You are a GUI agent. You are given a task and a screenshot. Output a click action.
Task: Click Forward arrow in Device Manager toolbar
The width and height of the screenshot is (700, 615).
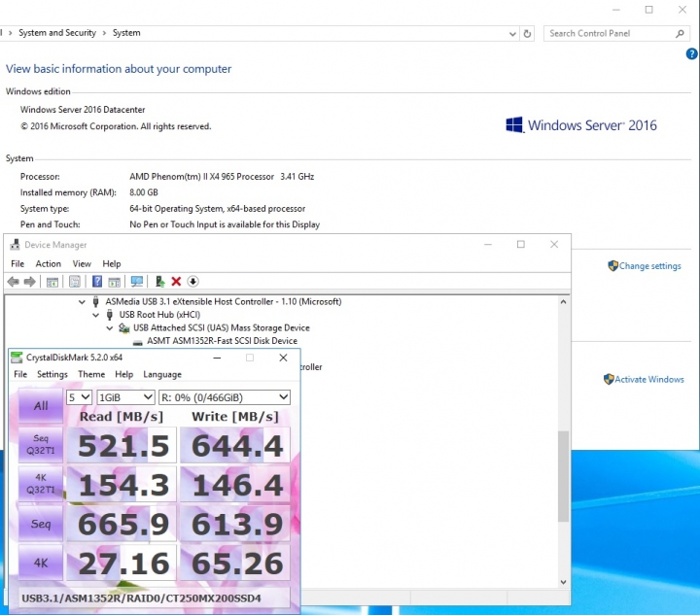pos(30,282)
